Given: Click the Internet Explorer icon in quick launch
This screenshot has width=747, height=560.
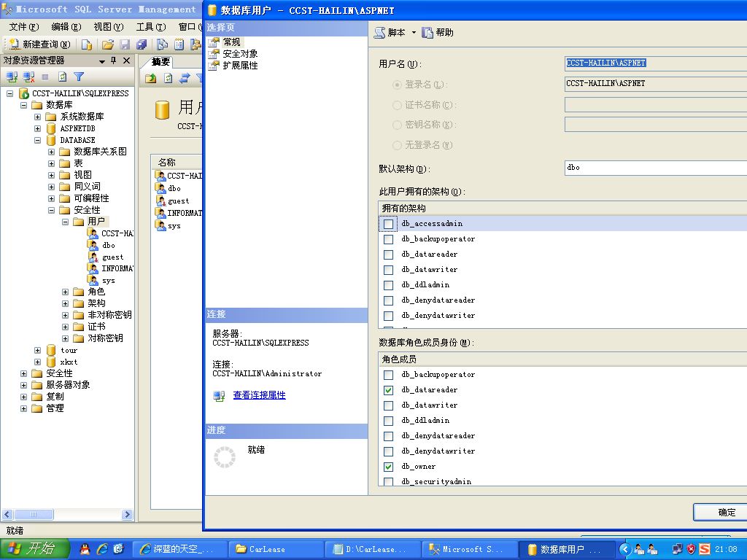Looking at the screenshot, I should (102, 549).
